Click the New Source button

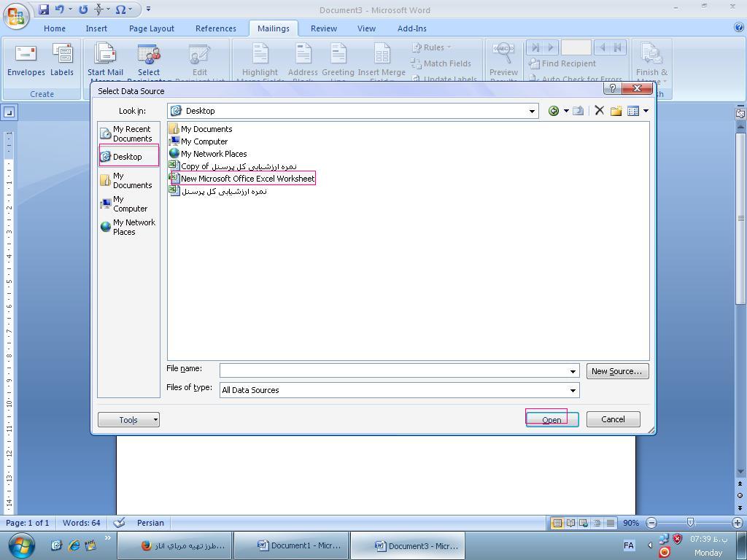click(617, 371)
